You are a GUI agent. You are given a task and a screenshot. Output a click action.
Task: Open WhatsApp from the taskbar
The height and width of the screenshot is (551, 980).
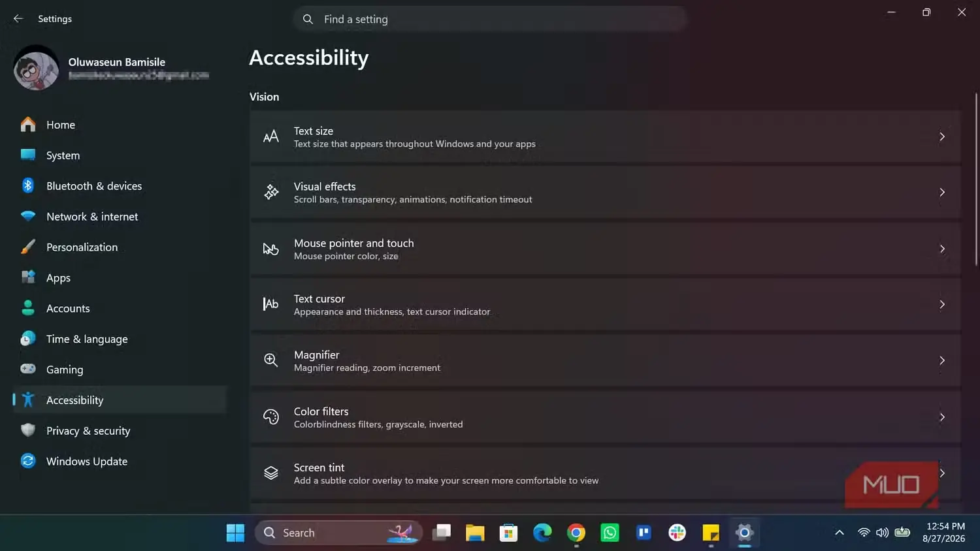(610, 533)
